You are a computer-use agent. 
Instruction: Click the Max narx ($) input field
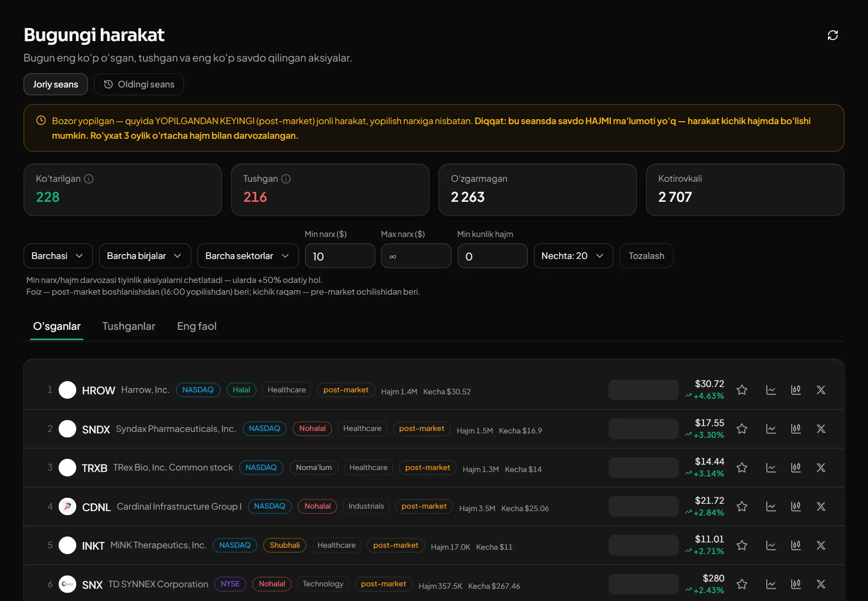[x=416, y=256]
